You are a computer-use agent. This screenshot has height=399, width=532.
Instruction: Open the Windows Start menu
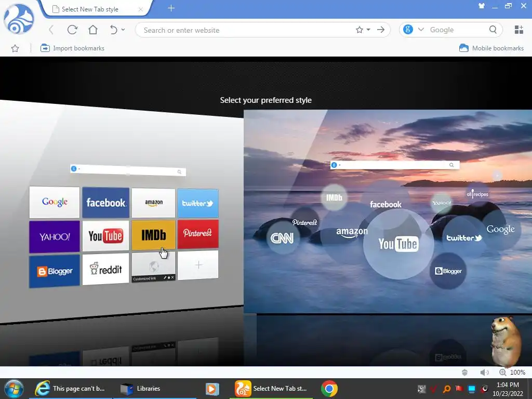coord(14,389)
